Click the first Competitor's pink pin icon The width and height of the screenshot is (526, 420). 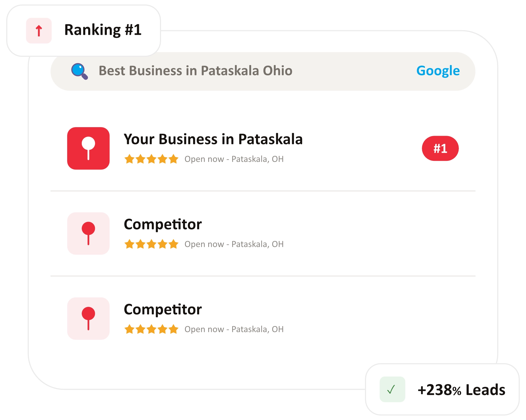click(88, 233)
